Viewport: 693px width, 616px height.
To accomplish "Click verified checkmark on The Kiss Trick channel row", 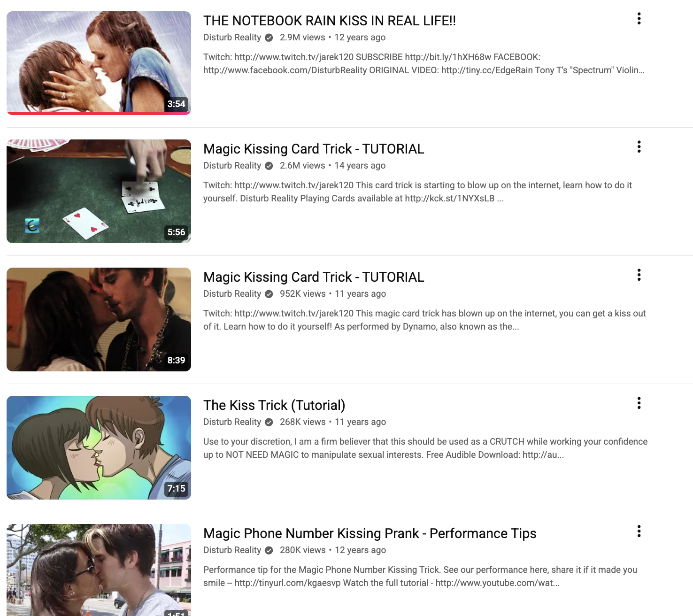I will pos(269,422).
